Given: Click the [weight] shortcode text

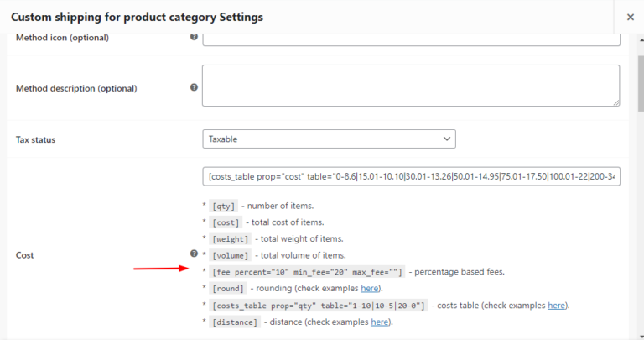Looking at the screenshot, I should 230,239.
